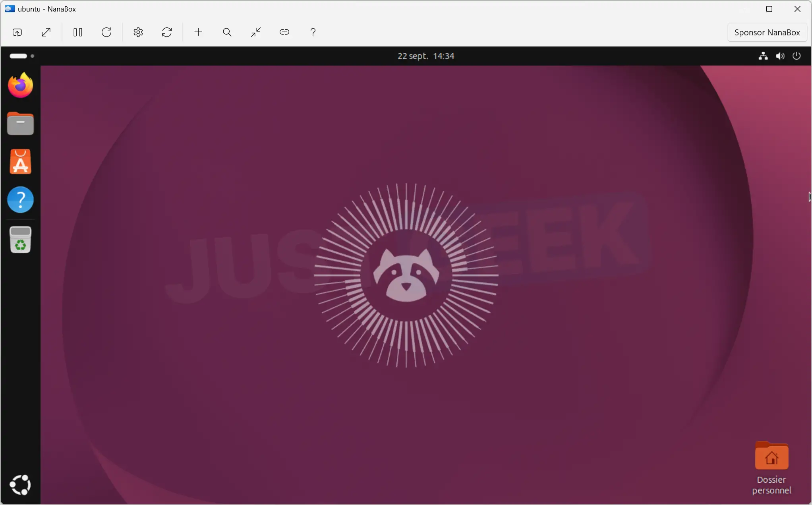Click the send Ctrl+Alt+Del toolbar icon
The height and width of the screenshot is (505, 812).
[x=17, y=32]
